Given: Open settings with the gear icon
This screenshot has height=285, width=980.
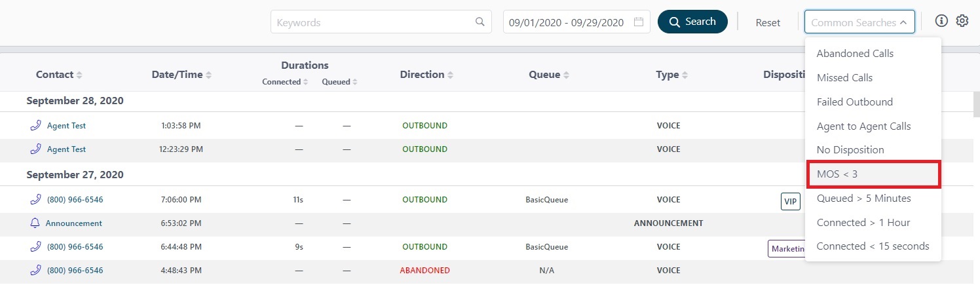Looking at the screenshot, I should point(962,21).
